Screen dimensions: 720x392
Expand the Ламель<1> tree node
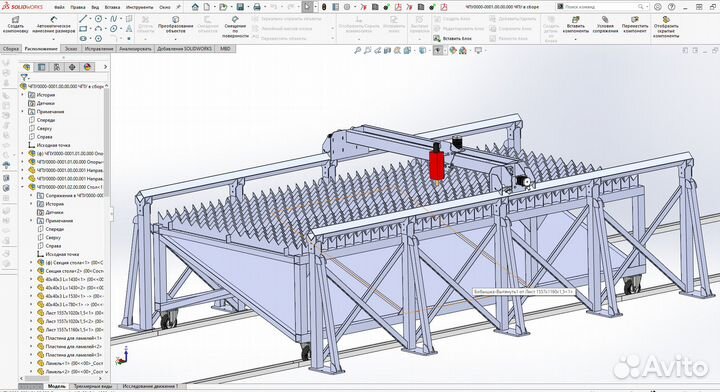(x=31, y=363)
